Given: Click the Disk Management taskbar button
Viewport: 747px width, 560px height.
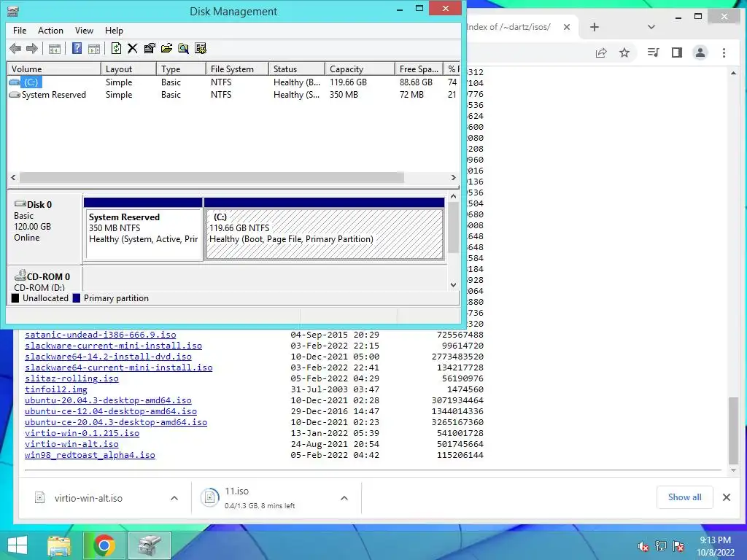Looking at the screenshot, I should (149, 545).
